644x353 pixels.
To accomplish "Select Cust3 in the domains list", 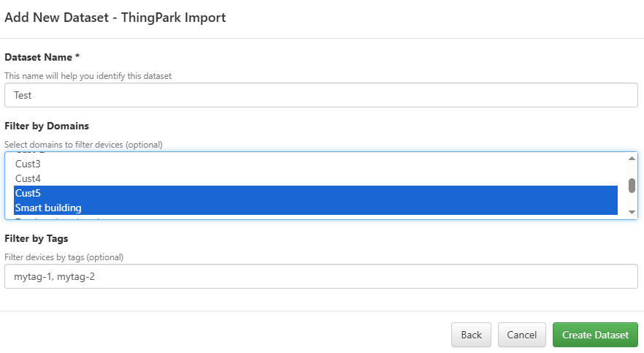I will 28,164.
